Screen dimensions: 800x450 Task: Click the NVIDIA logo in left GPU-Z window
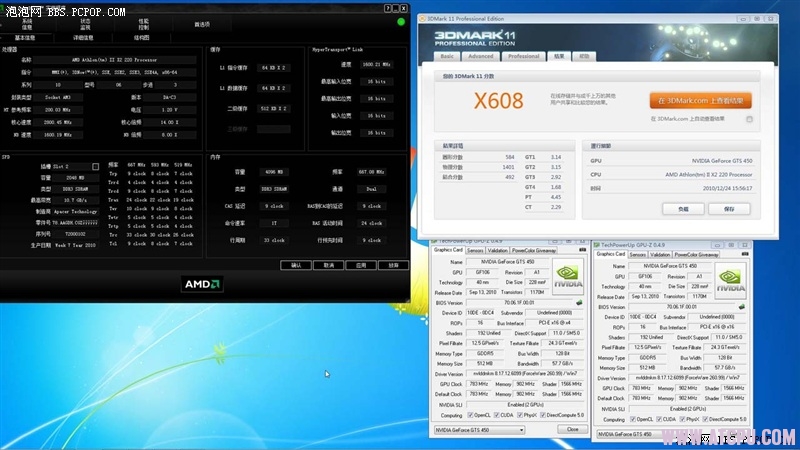pyautogui.click(x=567, y=276)
